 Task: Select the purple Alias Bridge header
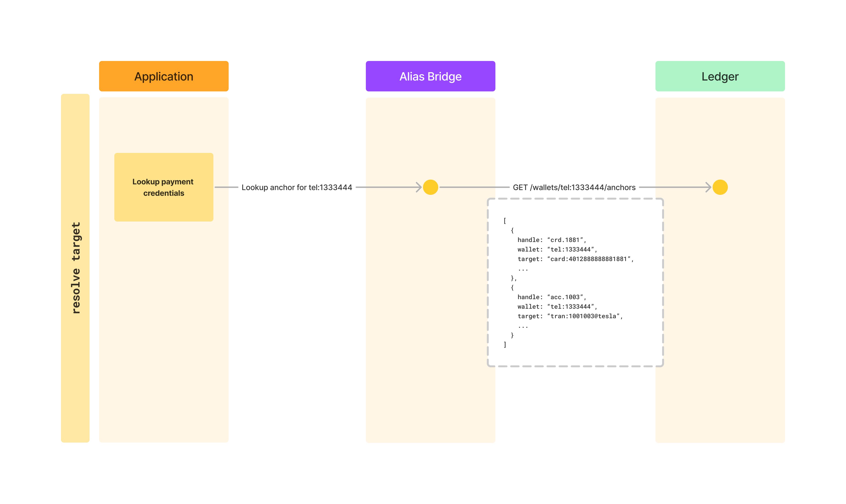click(430, 76)
